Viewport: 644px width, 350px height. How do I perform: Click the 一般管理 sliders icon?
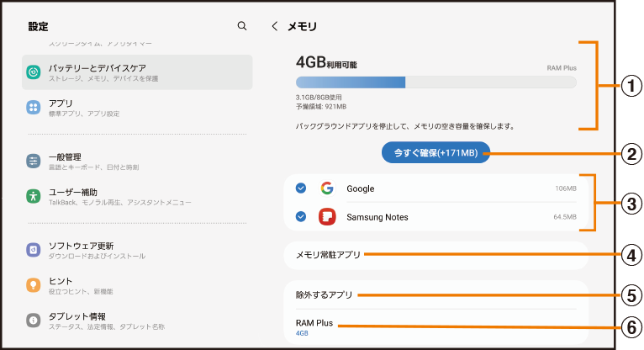coord(34,161)
